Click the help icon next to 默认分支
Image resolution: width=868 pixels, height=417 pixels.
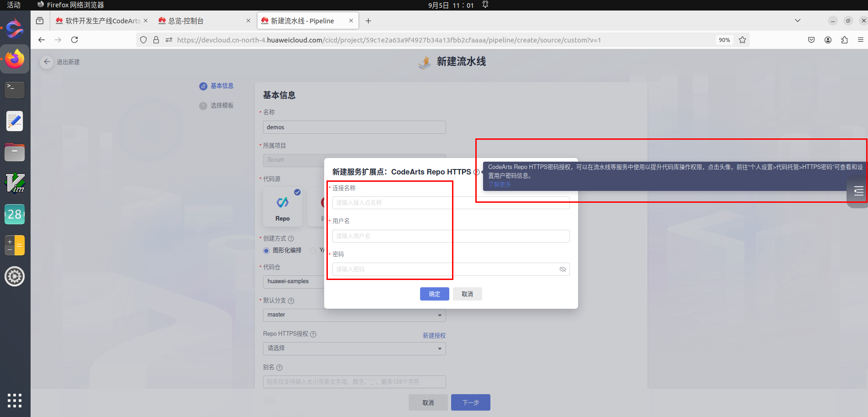click(x=291, y=301)
